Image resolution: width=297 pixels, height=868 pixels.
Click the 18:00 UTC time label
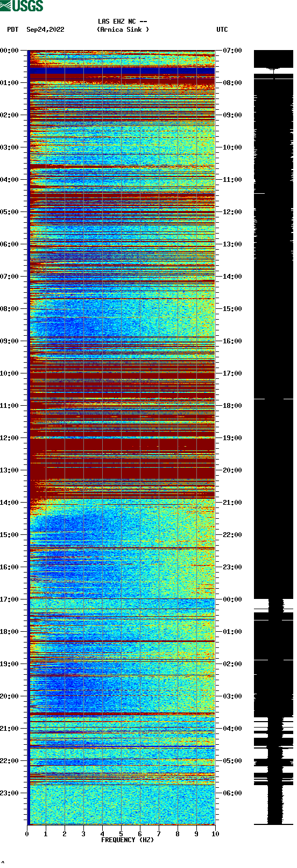232,406
